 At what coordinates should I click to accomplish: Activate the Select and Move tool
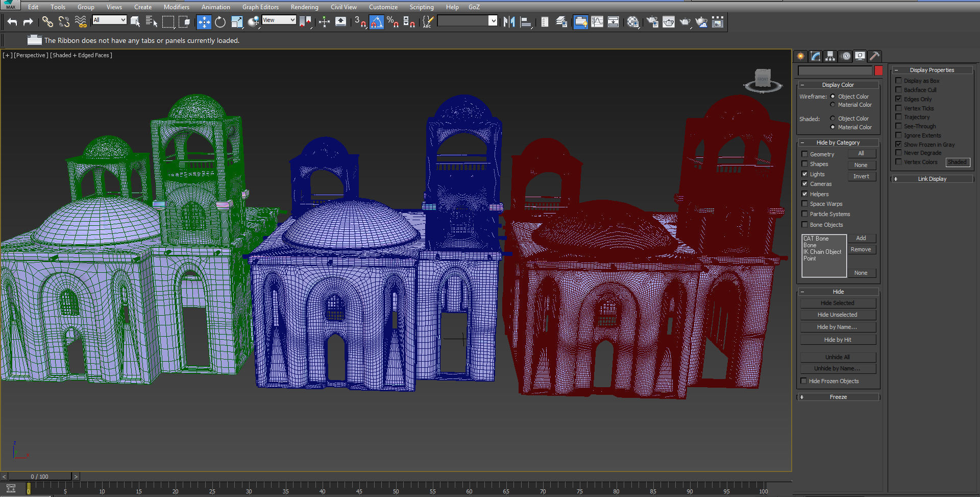coord(204,21)
